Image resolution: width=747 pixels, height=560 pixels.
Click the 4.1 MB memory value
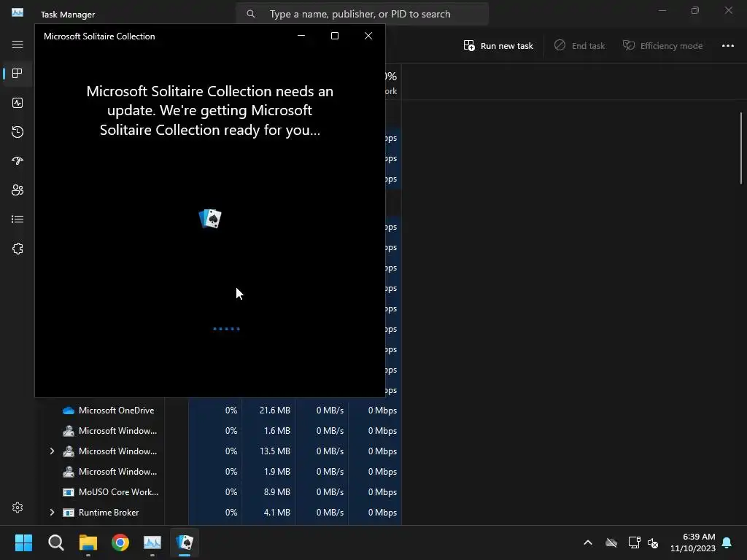coord(276,513)
